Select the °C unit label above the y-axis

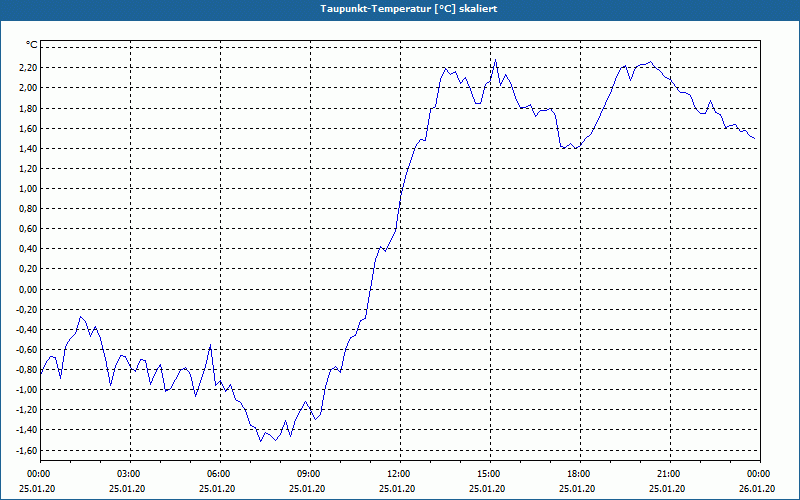tap(32, 45)
